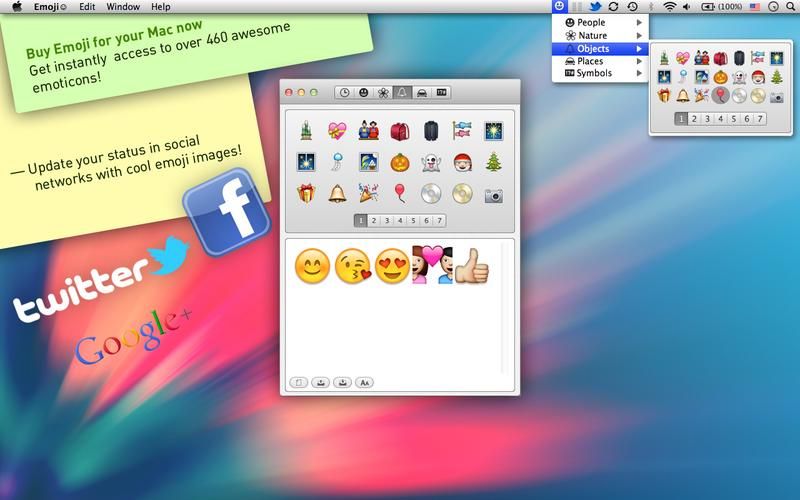Choose the camera emoji in main window
The image size is (800, 500).
[493, 194]
